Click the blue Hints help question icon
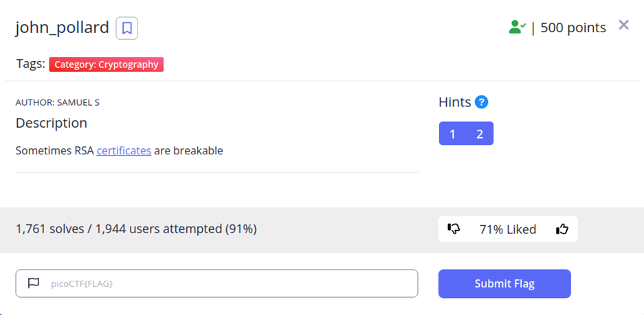Screen dimensions: 644x315 (x=481, y=102)
